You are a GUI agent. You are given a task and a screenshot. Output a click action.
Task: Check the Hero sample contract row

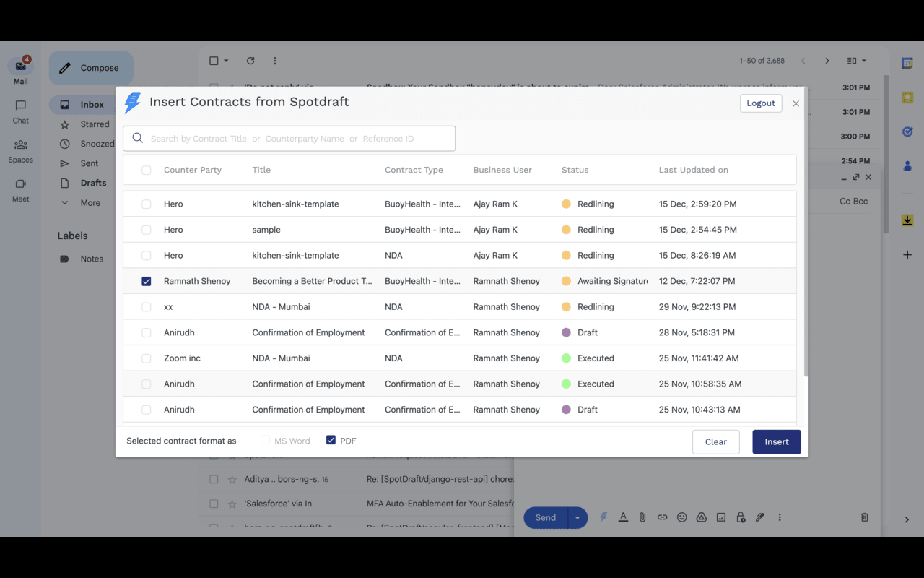147,230
